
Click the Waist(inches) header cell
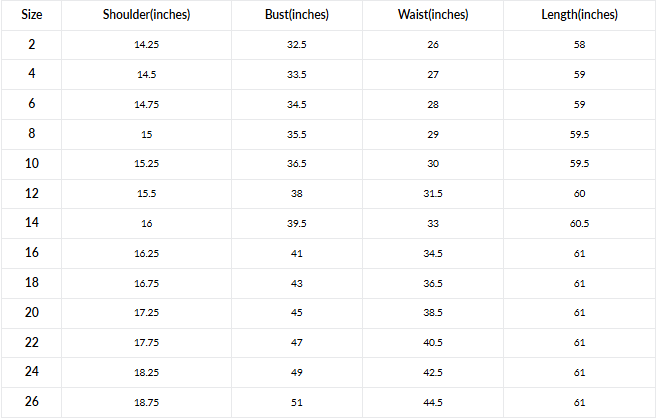coord(433,15)
